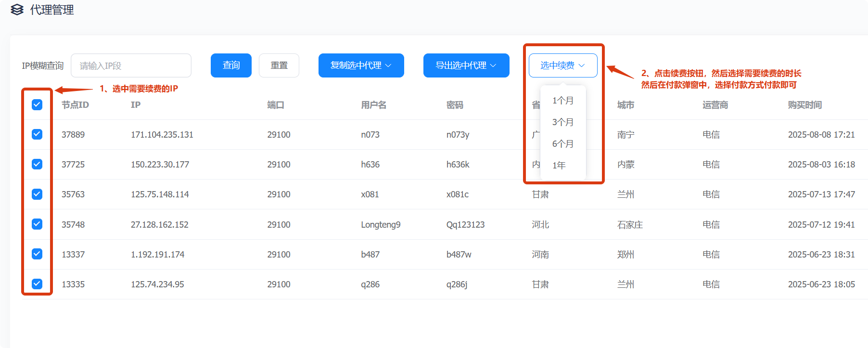Uncheck the checkbox for node 13337
This screenshot has height=348, width=868.
[x=37, y=254]
